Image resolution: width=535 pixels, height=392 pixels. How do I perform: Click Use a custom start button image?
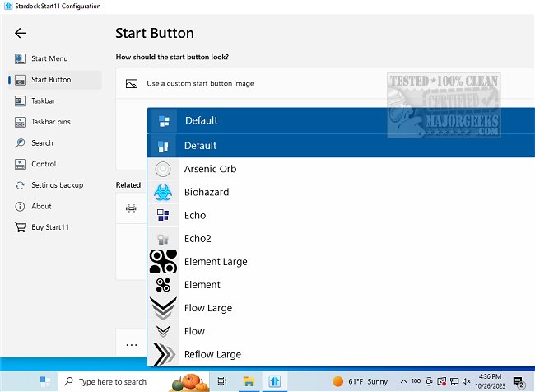(200, 84)
